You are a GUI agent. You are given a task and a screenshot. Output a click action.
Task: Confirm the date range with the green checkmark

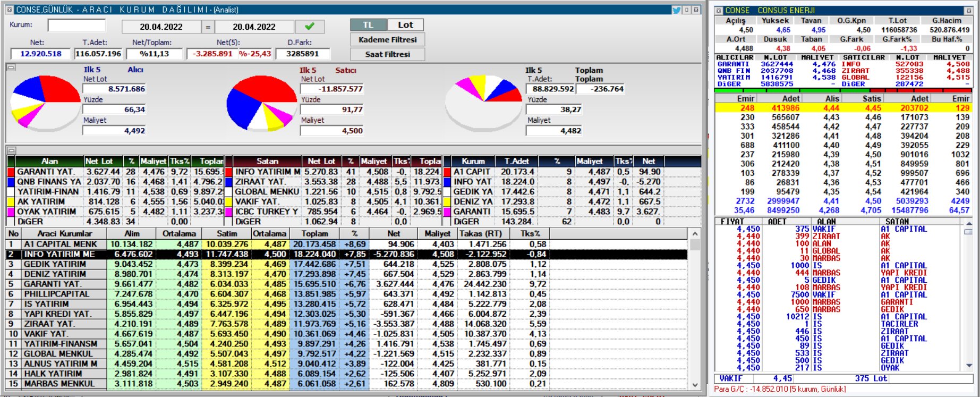[x=309, y=27]
